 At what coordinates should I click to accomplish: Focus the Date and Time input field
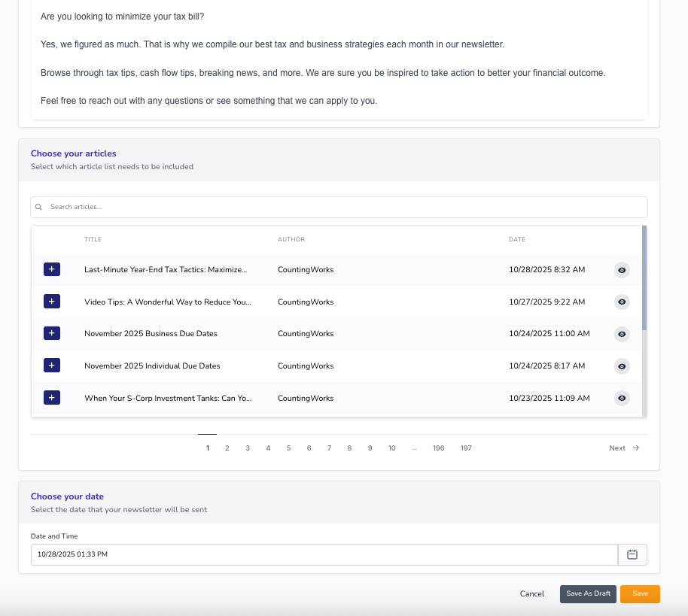coord(324,554)
